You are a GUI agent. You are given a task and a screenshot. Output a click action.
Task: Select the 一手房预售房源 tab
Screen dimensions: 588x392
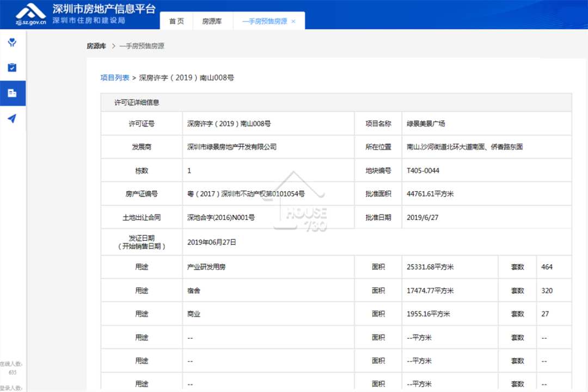coord(265,21)
